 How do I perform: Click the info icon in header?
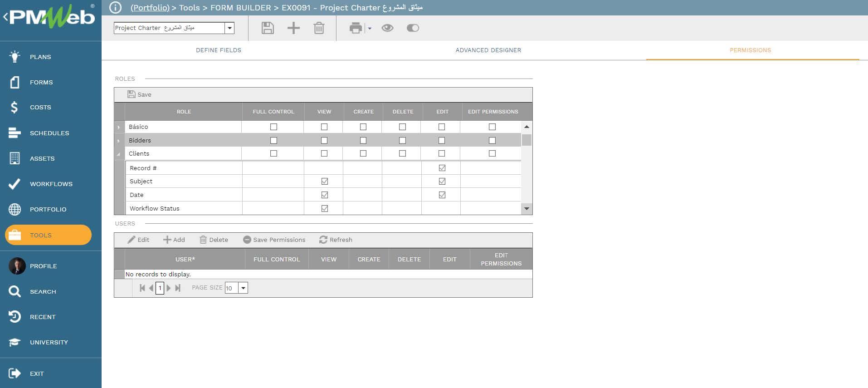pos(116,8)
